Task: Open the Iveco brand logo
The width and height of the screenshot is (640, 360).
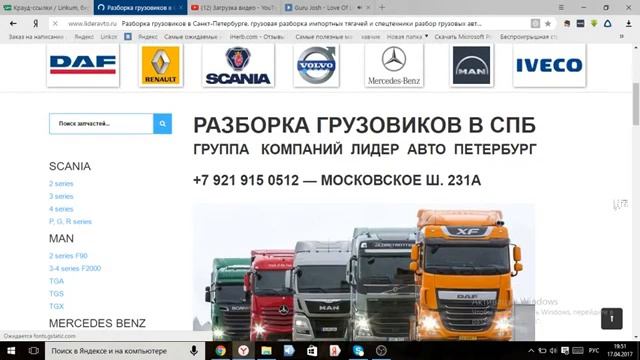Action: pyautogui.click(x=549, y=65)
